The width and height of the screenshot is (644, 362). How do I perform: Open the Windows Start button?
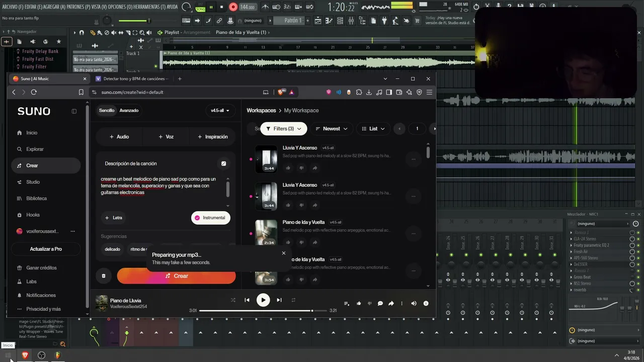(8, 355)
